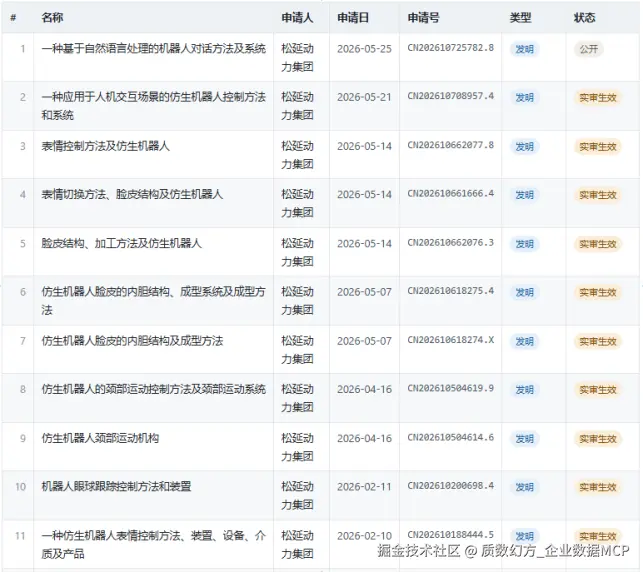Click the date 2026-05-21
The width and height of the screenshot is (644, 573).
(364, 97)
